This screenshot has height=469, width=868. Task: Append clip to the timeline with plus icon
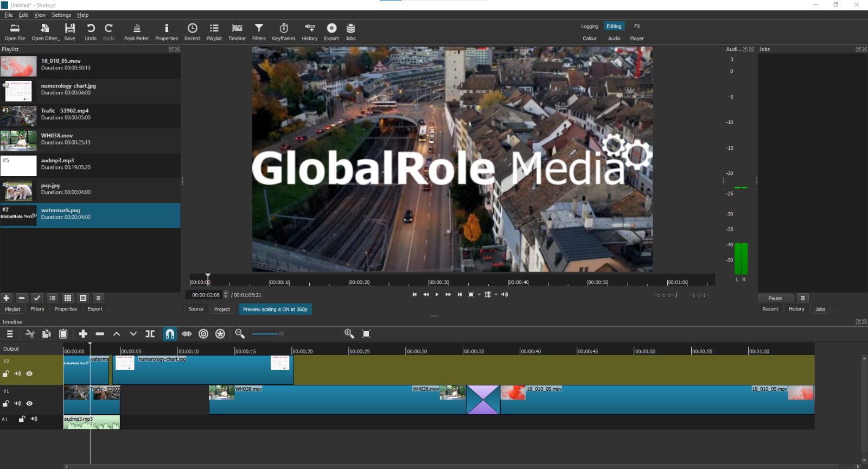point(83,334)
